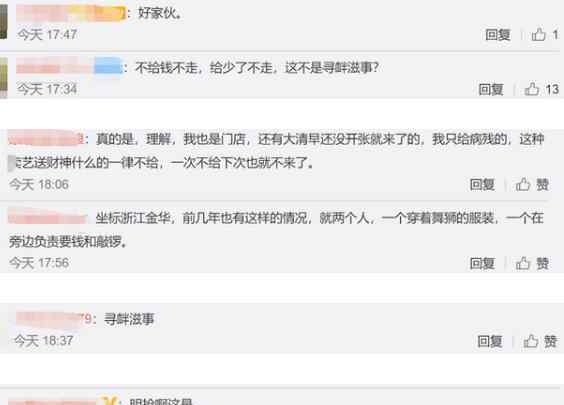Reply to the 好家伙 comment
Screen dimensions: 564x405
(x=498, y=35)
